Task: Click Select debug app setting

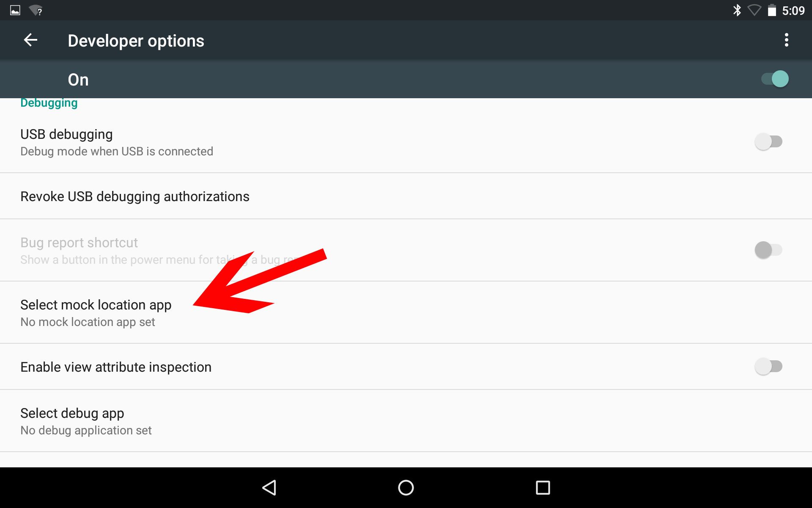Action: 71,413
